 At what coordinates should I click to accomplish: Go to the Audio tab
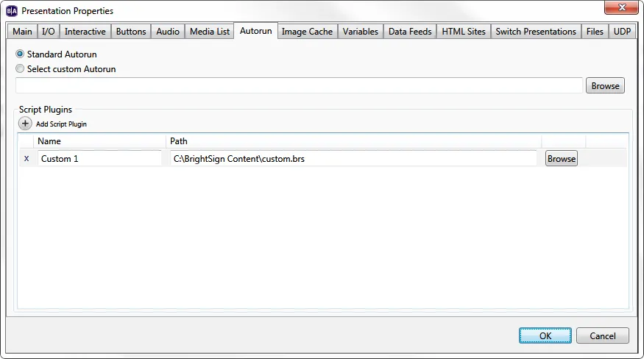[168, 32]
